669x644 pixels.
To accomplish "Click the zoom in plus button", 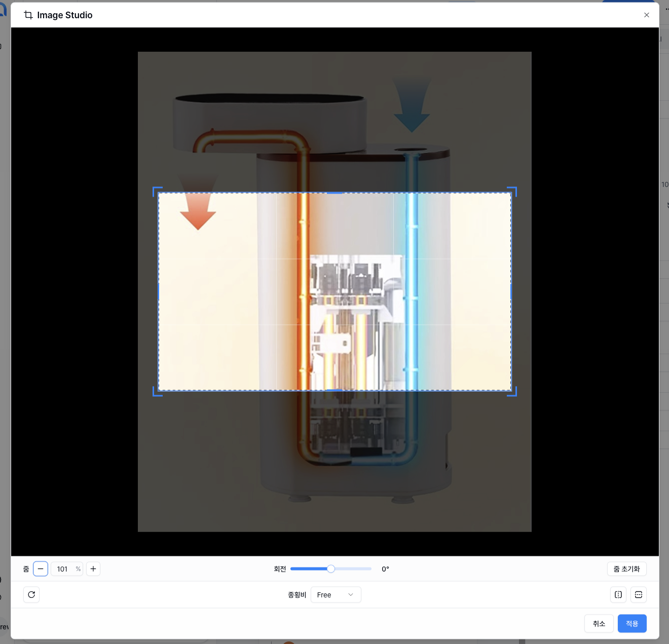I will pos(93,569).
